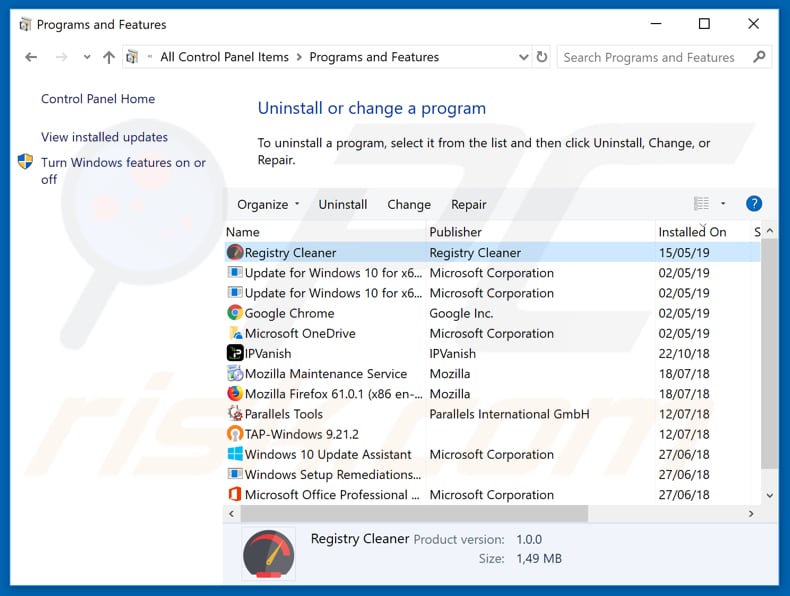Viewport: 790px width, 596px height.
Task: Click the Uninstall toolbar button
Action: 343,204
